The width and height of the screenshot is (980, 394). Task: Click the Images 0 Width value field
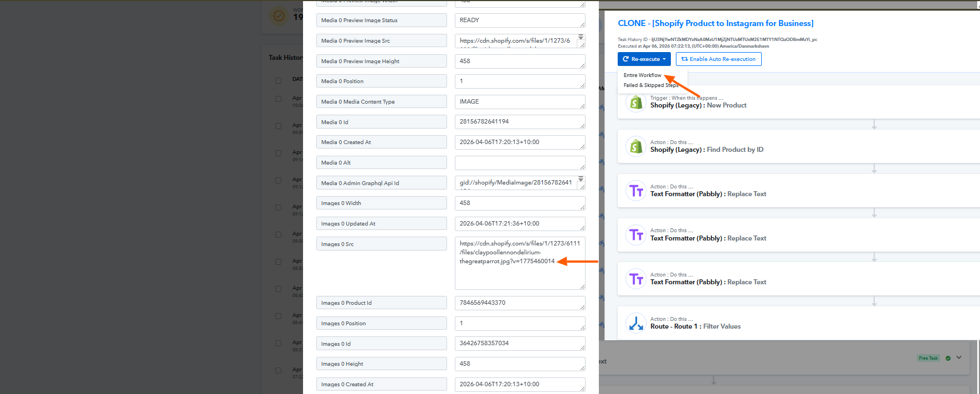[520, 203]
